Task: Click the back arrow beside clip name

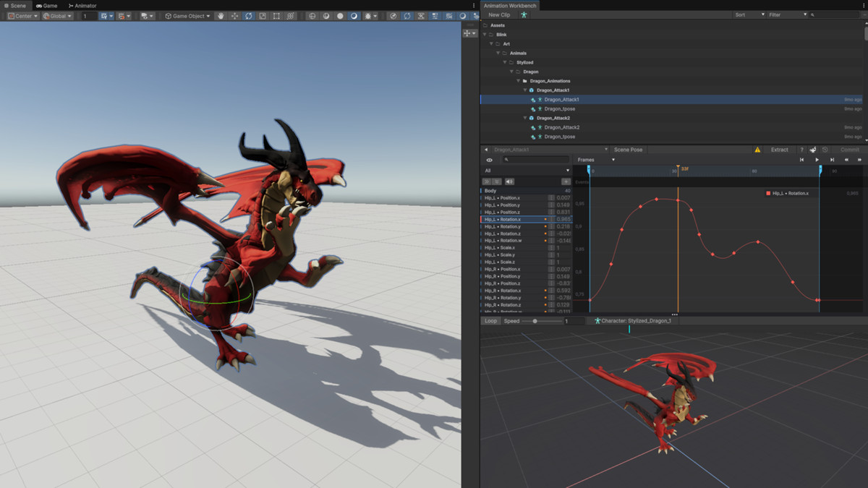Action: tap(486, 150)
